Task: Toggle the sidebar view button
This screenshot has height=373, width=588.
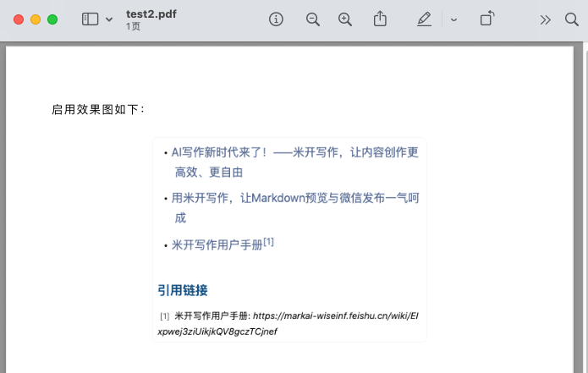Action: click(x=90, y=19)
